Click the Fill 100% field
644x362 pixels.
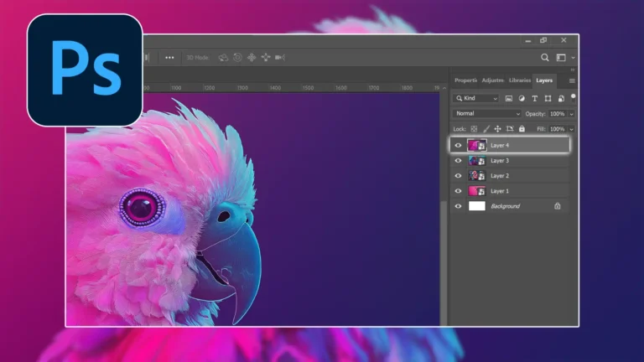[x=558, y=129]
